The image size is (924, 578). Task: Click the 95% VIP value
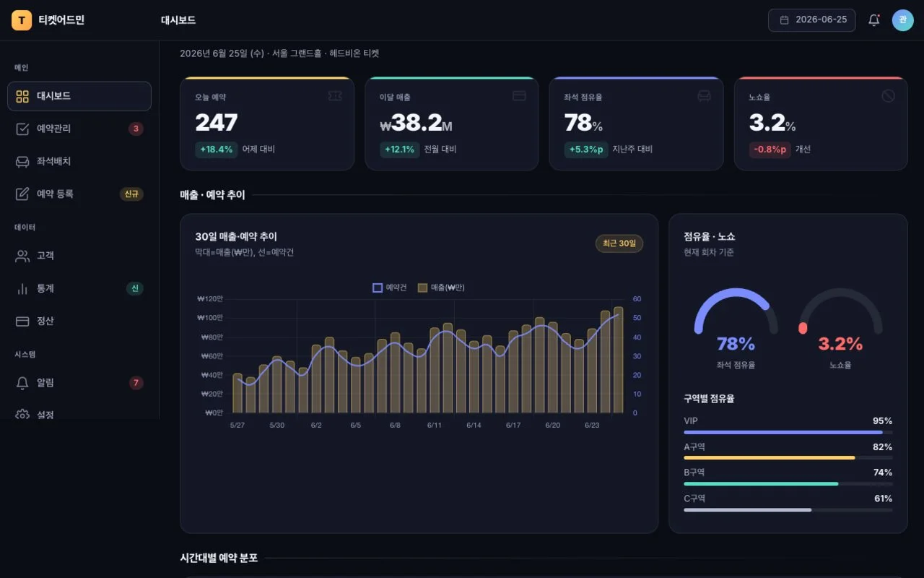click(x=882, y=421)
